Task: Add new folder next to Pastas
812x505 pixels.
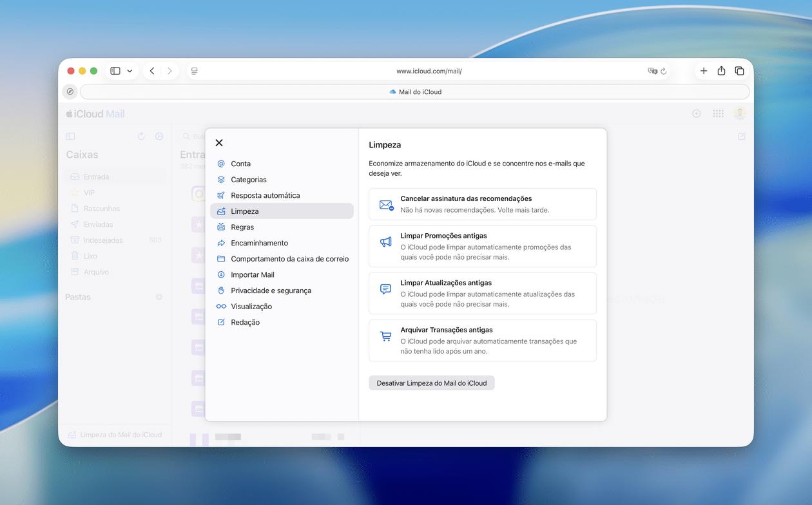Action: [159, 297]
